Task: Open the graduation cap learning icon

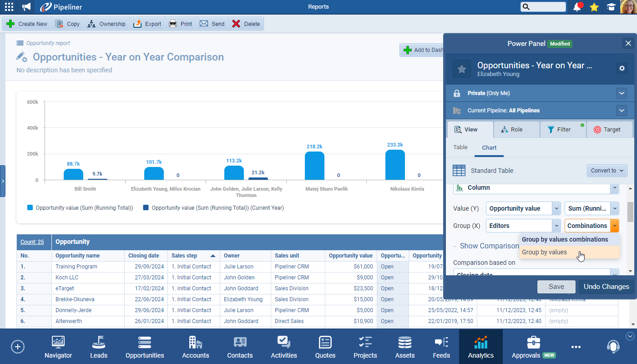Action: pos(611,7)
